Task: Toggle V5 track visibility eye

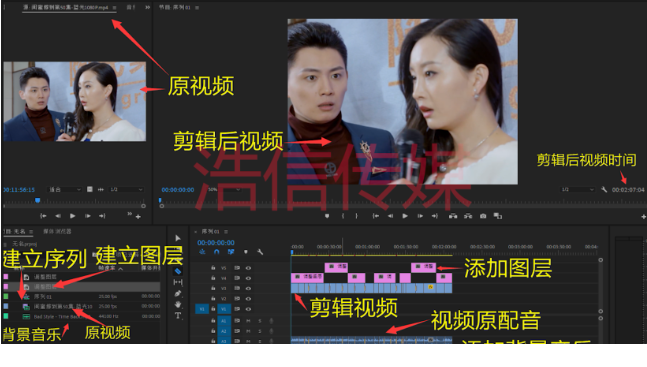Action: 248,268
